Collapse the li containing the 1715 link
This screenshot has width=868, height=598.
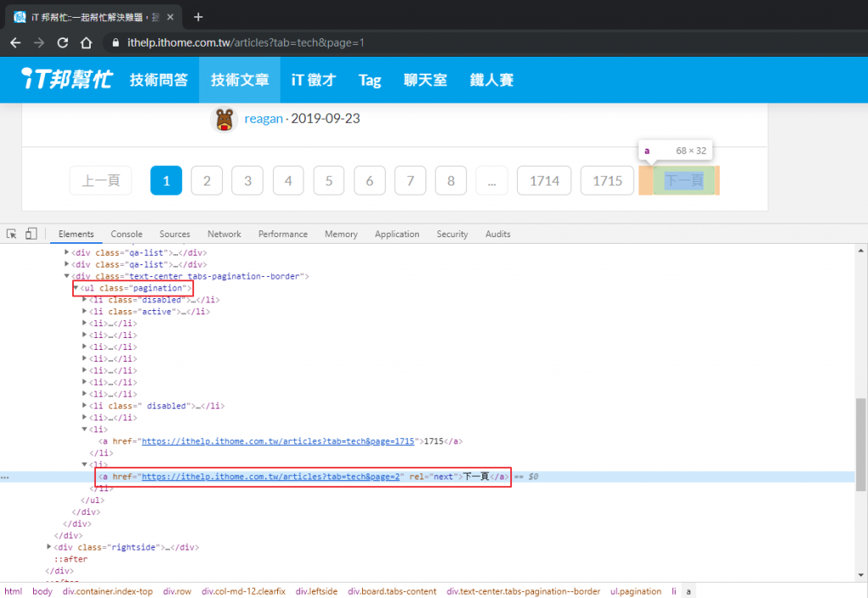pyautogui.click(x=84, y=429)
